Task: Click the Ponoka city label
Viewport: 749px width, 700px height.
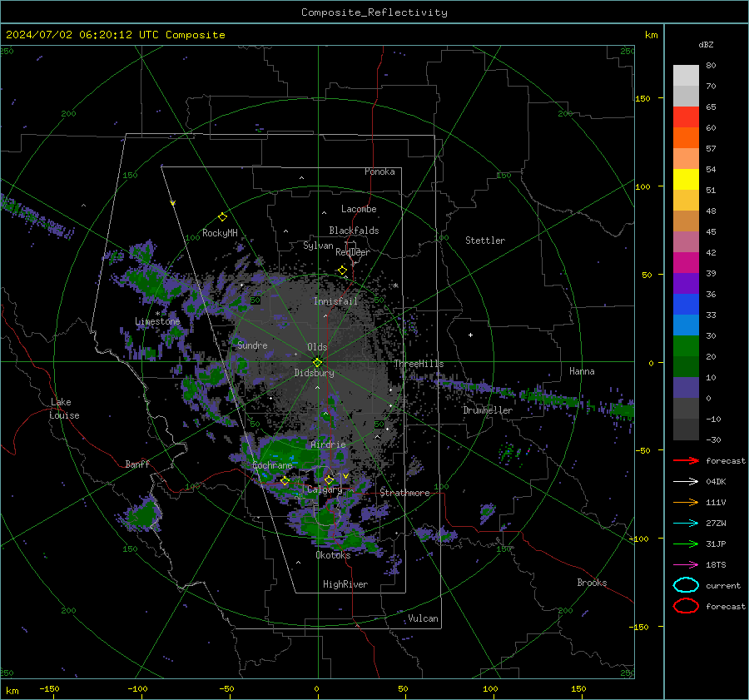Action: click(x=379, y=171)
